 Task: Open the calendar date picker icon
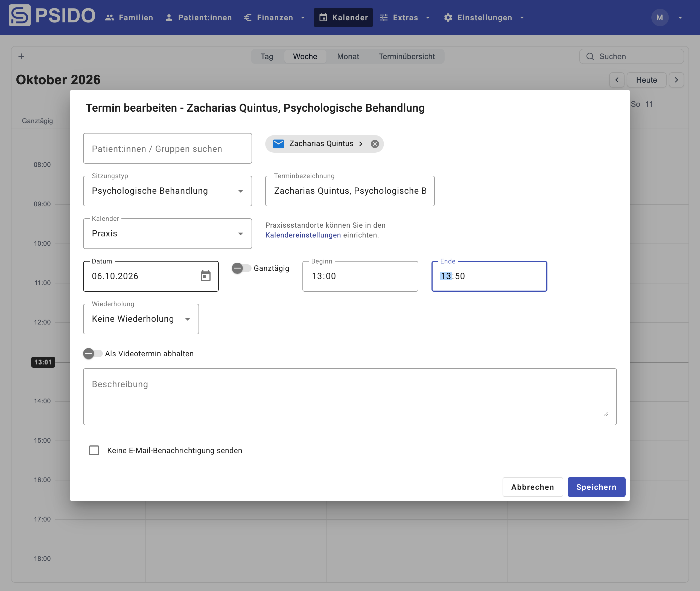click(x=205, y=276)
